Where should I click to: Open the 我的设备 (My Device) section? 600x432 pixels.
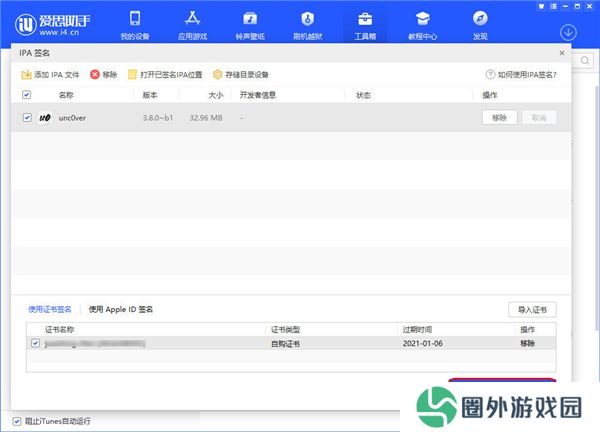pyautogui.click(x=135, y=25)
